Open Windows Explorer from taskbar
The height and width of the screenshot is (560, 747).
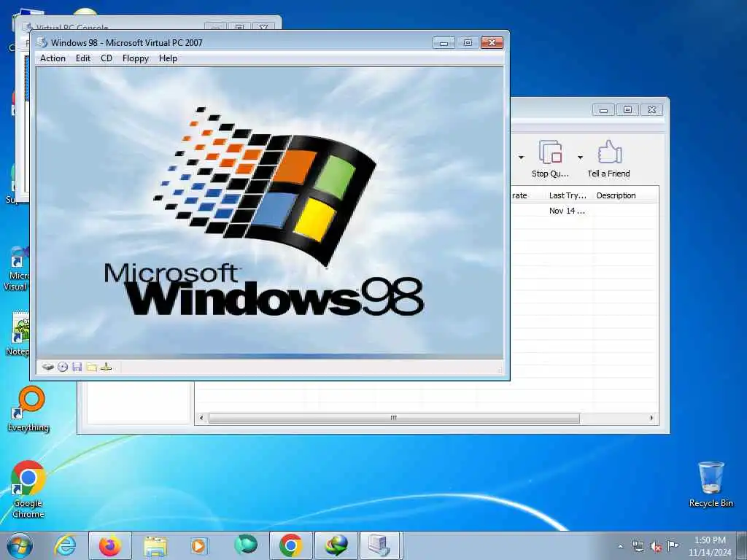coord(155,545)
